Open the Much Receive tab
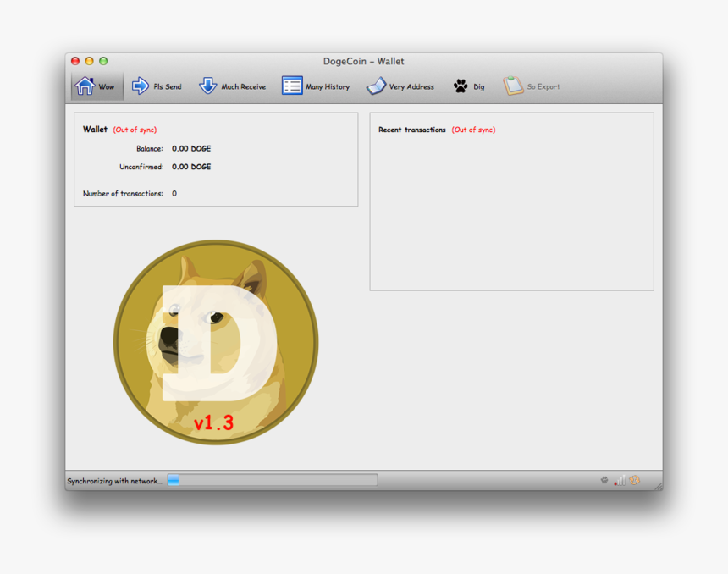Viewport: 728px width, 574px height. [232, 86]
